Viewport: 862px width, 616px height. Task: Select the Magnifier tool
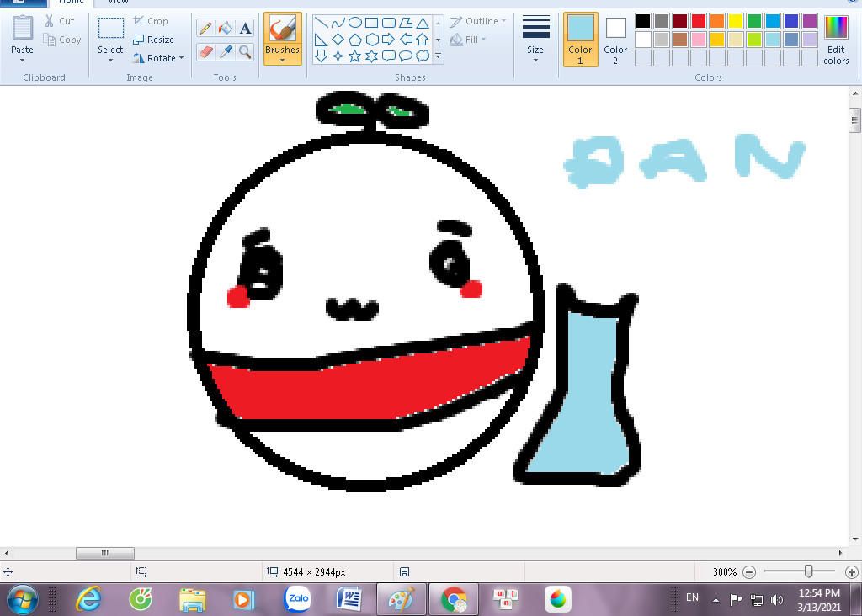(x=245, y=52)
